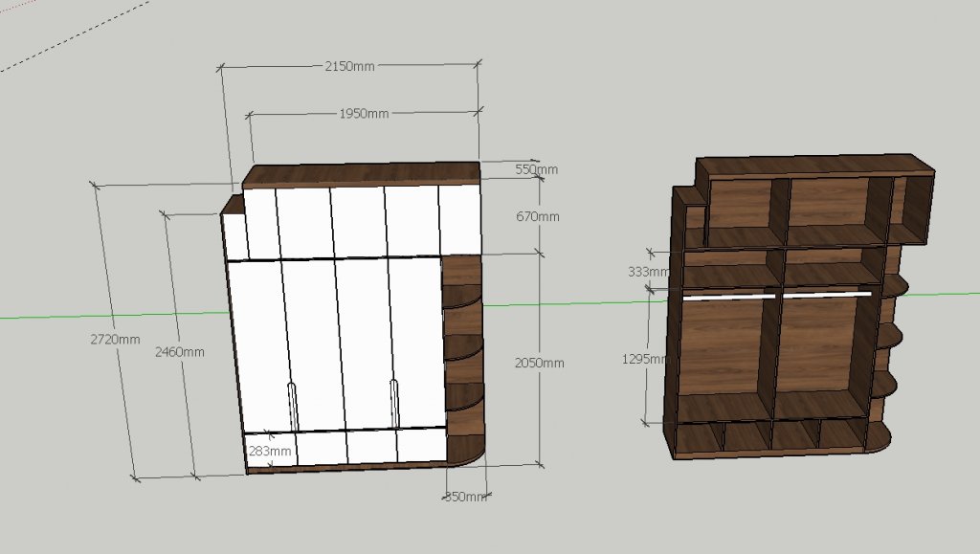Click the 350mm bottom dimension text
Screen dimensions: 980x554
466,498
